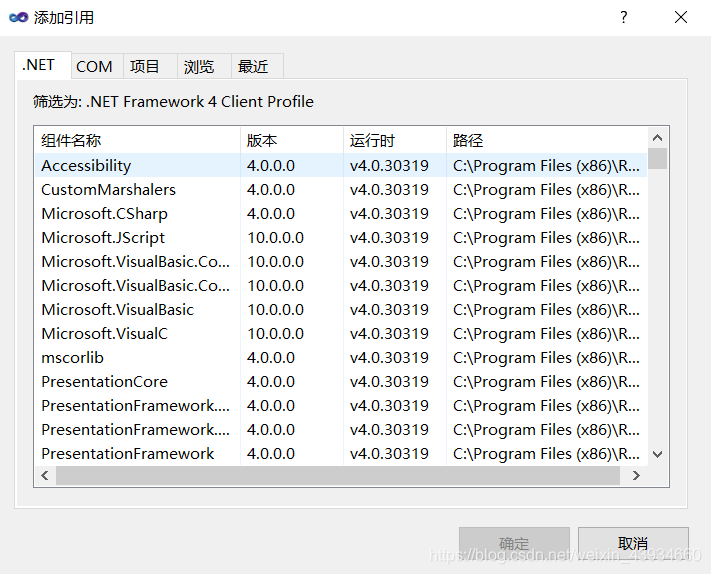This screenshot has height=574, width=711.
Task: Click the vertical scrollbar up arrow
Action: [x=657, y=137]
